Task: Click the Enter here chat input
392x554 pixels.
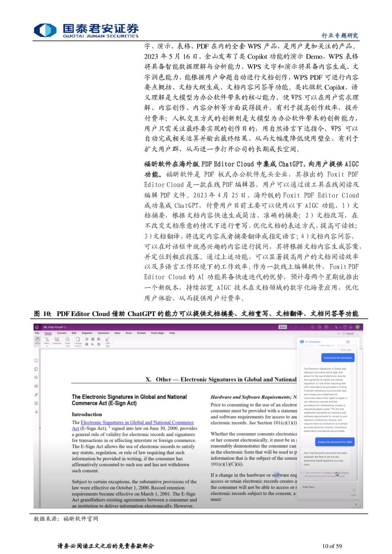Action: (x=328, y=488)
